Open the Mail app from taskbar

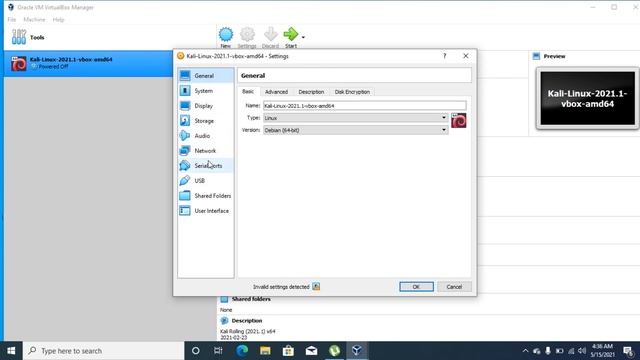pos(311,351)
